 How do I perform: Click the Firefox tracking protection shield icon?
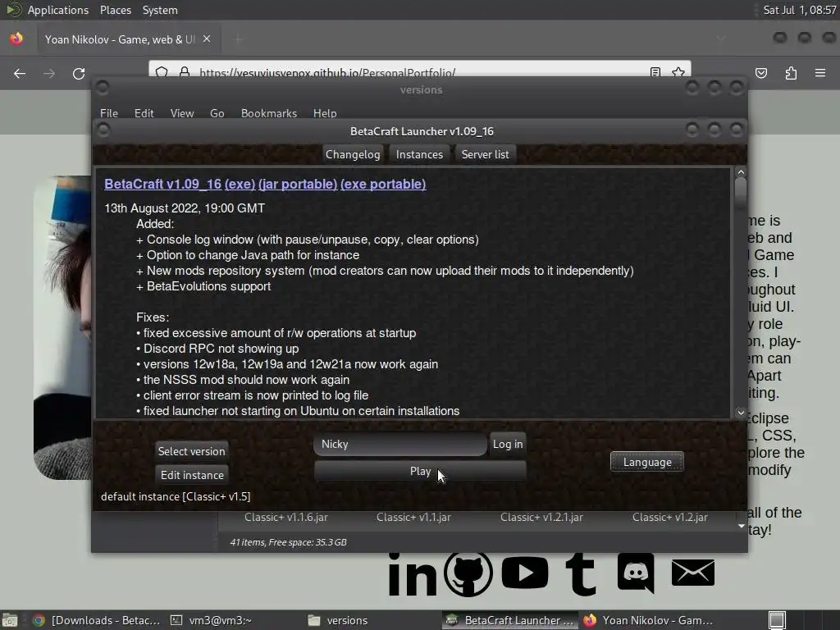(x=162, y=71)
